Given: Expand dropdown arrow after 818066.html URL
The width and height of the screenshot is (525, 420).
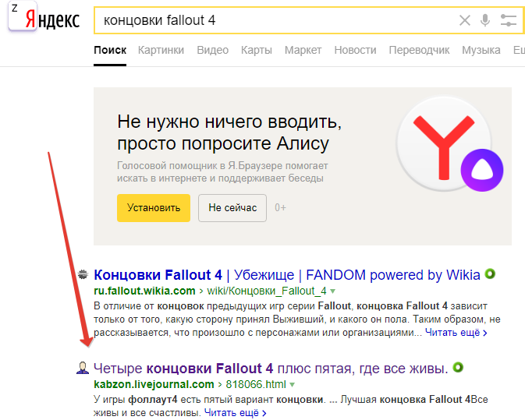Looking at the screenshot, I should pyautogui.click(x=293, y=385).
